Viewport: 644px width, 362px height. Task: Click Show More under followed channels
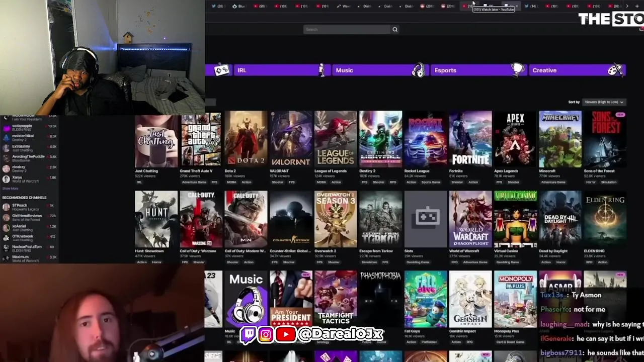pos(10,189)
